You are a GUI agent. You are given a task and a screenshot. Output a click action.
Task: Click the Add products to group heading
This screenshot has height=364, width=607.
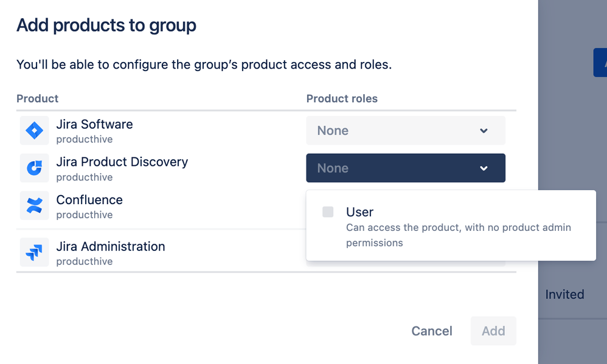pyautogui.click(x=106, y=25)
